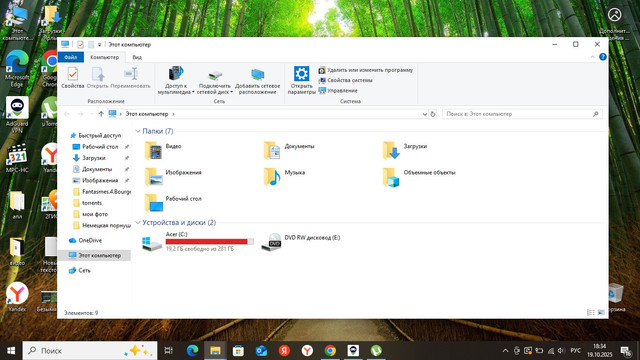Open notification center on taskbar

(625, 351)
